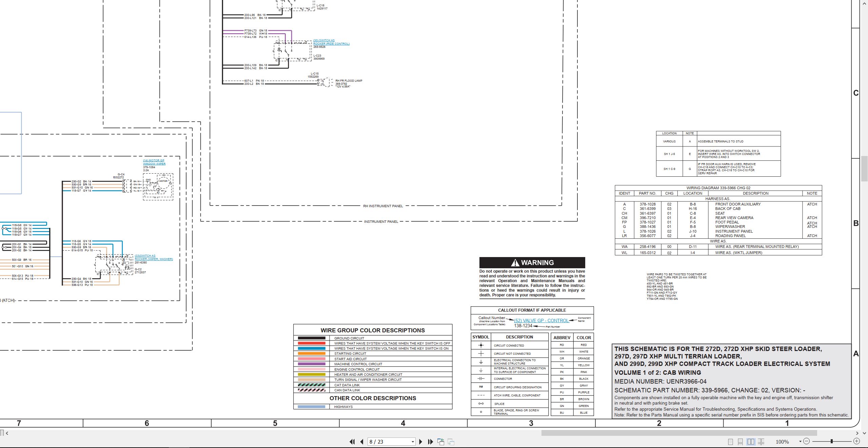Click the 'REAR VIEW CAMERA' harness description
868x448 pixels.
coord(734,218)
